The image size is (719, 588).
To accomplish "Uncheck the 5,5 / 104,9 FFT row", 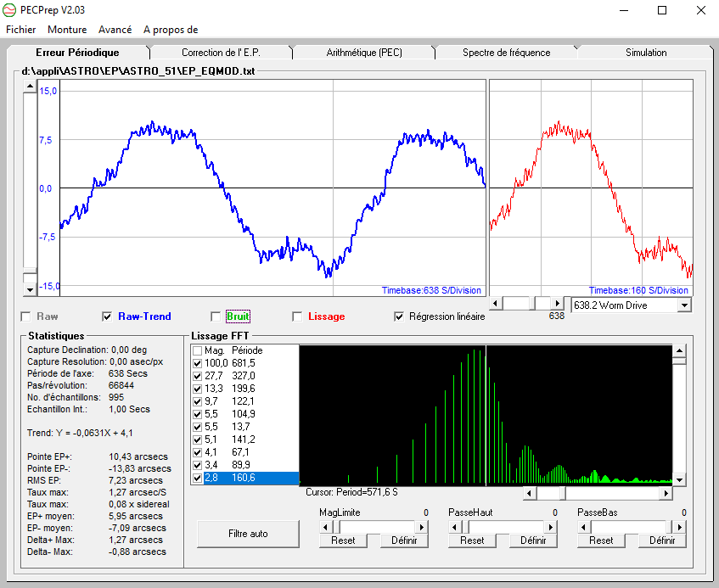I will 197,414.
